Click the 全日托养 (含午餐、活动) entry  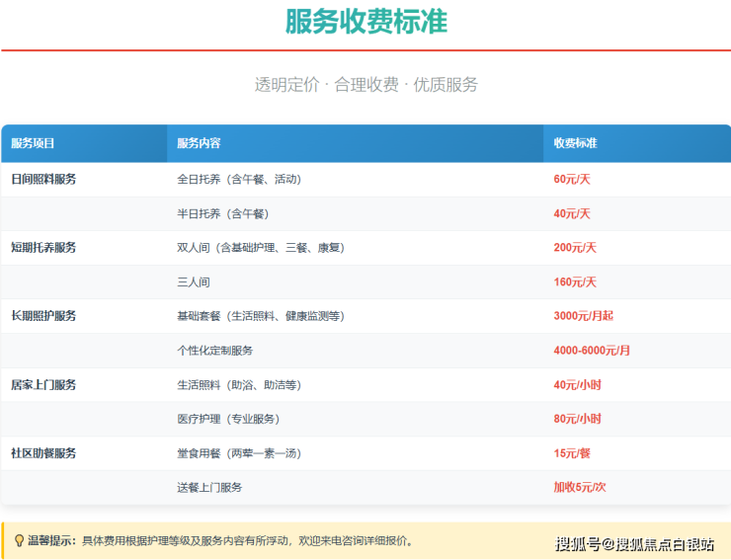click(238, 180)
